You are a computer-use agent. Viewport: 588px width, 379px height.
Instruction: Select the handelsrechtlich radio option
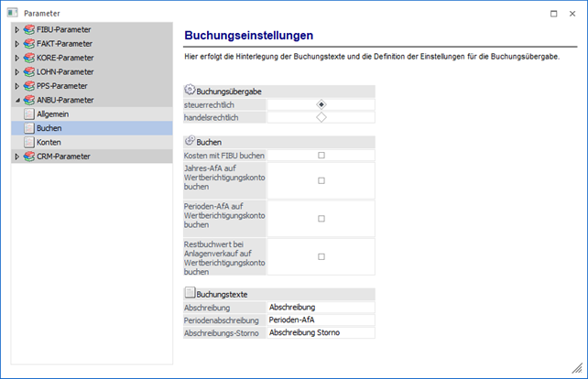pyautogui.click(x=321, y=117)
